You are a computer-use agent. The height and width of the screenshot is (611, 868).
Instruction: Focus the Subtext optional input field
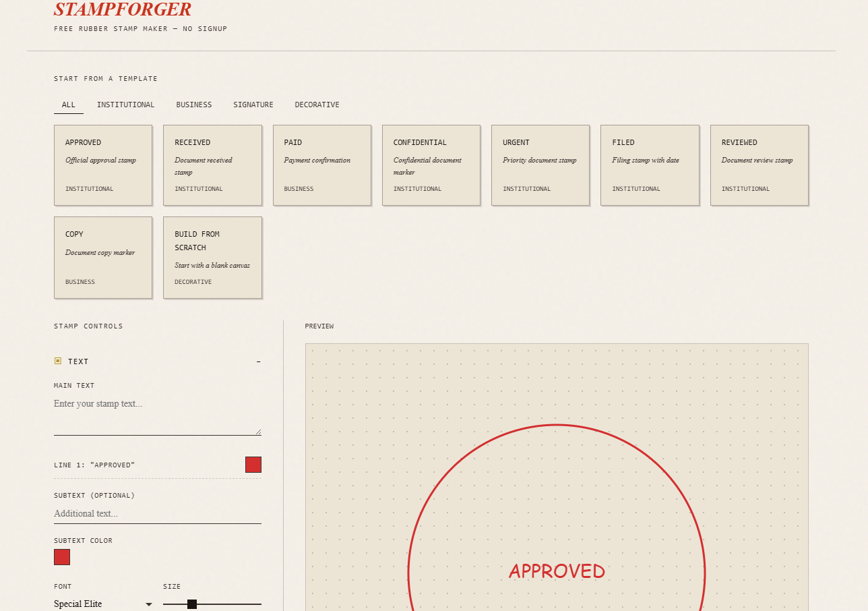[158, 514]
